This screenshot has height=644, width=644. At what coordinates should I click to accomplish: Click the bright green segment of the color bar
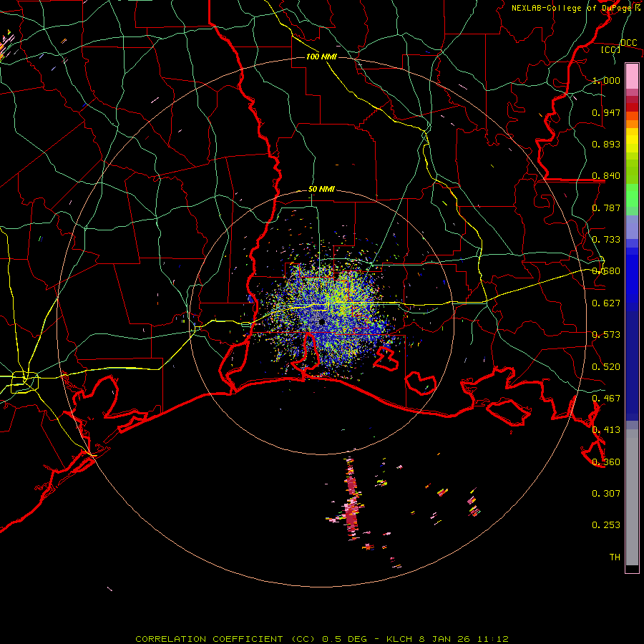point(632,195)
